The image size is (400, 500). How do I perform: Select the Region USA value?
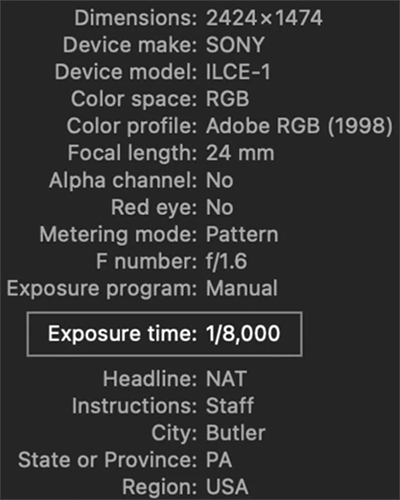227,487
